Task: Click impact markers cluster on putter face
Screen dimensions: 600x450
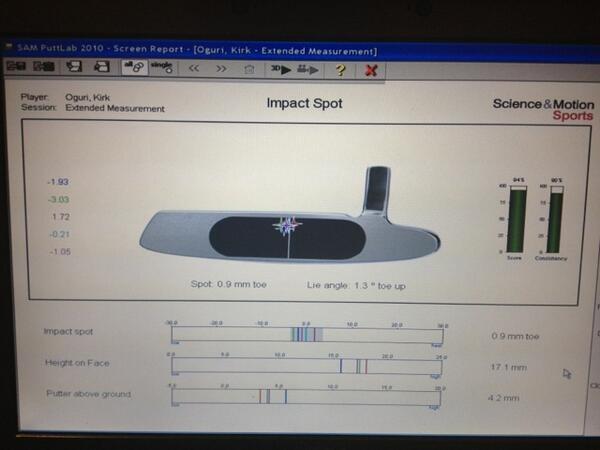Action: click(287, 226)
